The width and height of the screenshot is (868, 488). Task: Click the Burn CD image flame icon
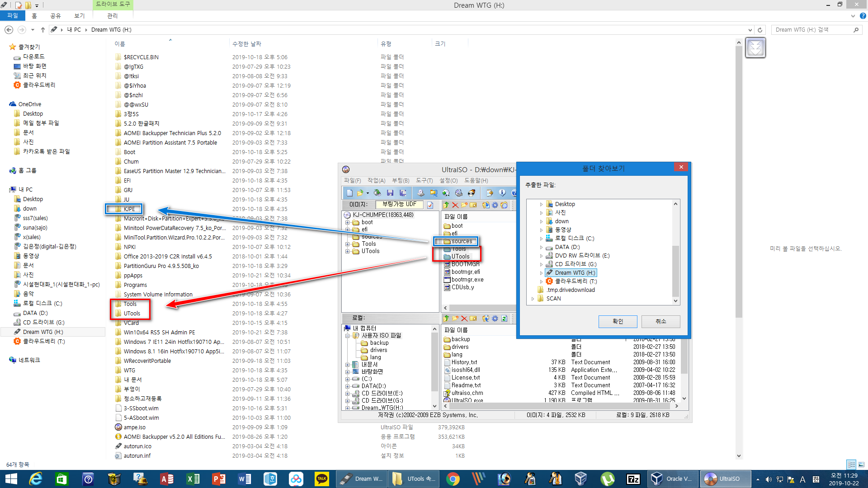pos(472,193)
